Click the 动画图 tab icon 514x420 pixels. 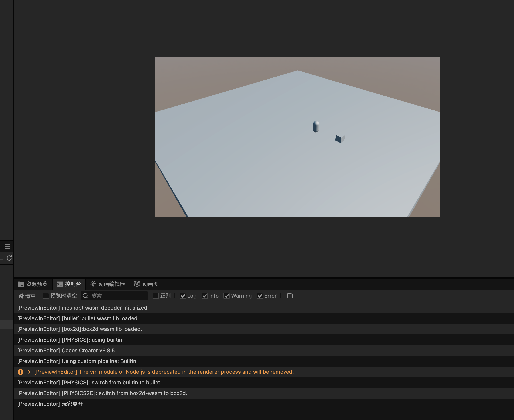point(137,284)
